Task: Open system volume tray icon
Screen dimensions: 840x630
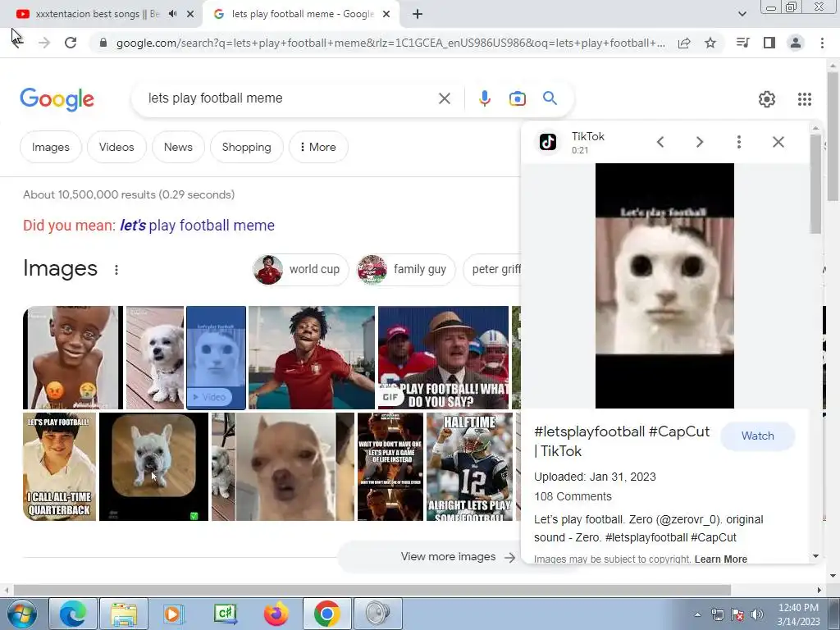Action: pos(756,614)
